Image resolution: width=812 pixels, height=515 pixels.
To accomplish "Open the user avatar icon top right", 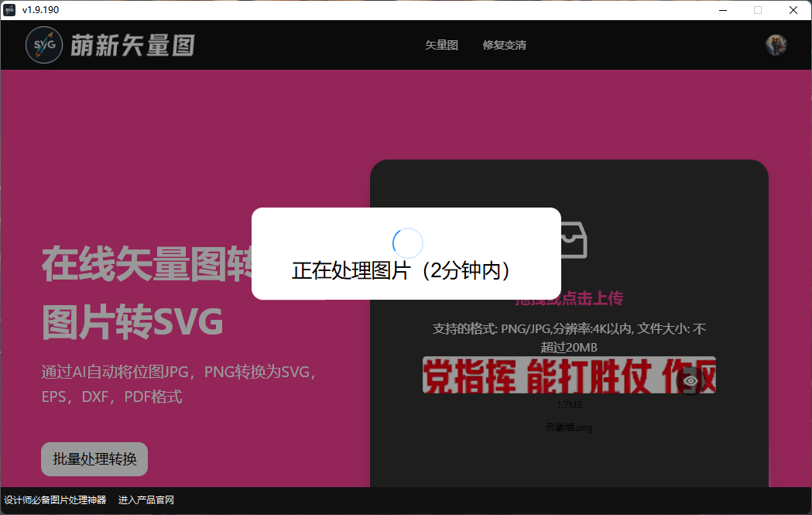I will tap(776, 44).
